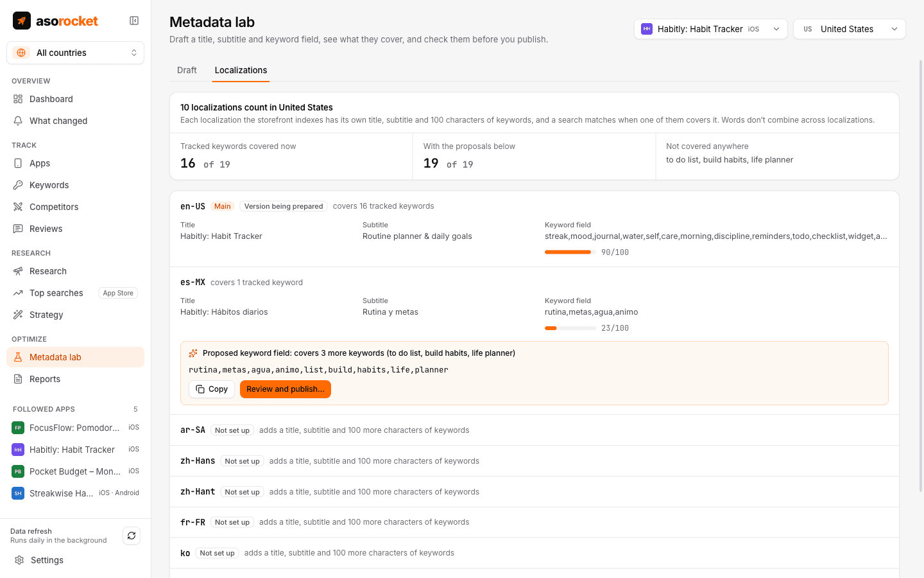Select the Localizations tab
Image resolution: width=924 pixels, height=578 pixels.
241,70
